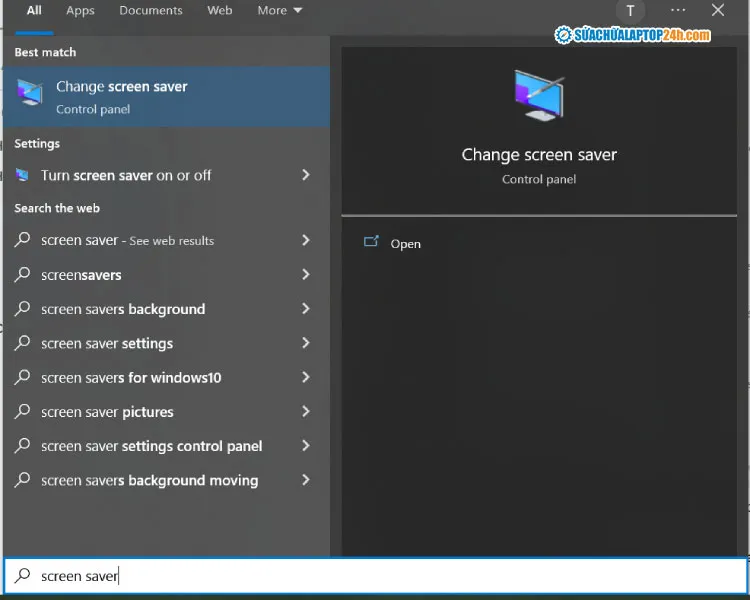
Task: Close the search panel with X
Action: (717, 10)
